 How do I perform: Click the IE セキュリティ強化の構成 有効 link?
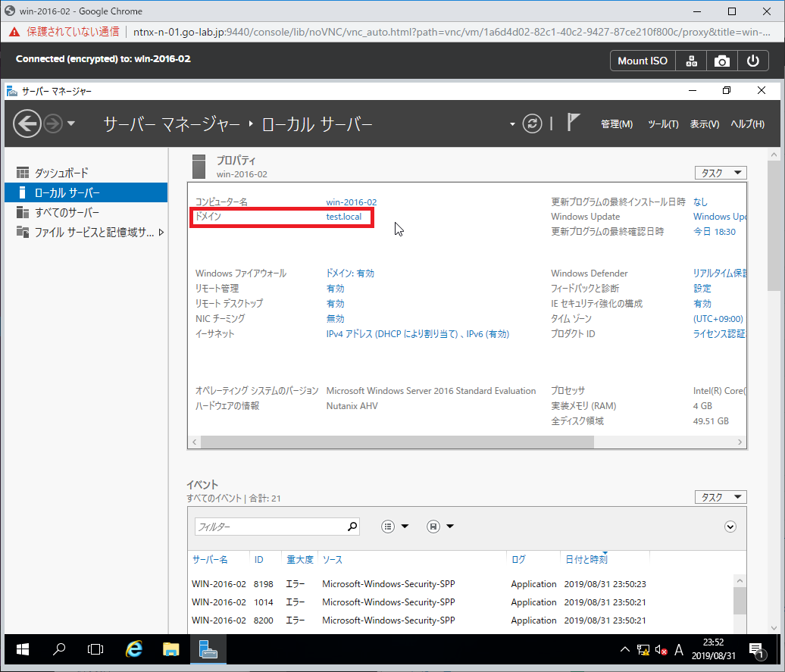(x=702, y=304)
